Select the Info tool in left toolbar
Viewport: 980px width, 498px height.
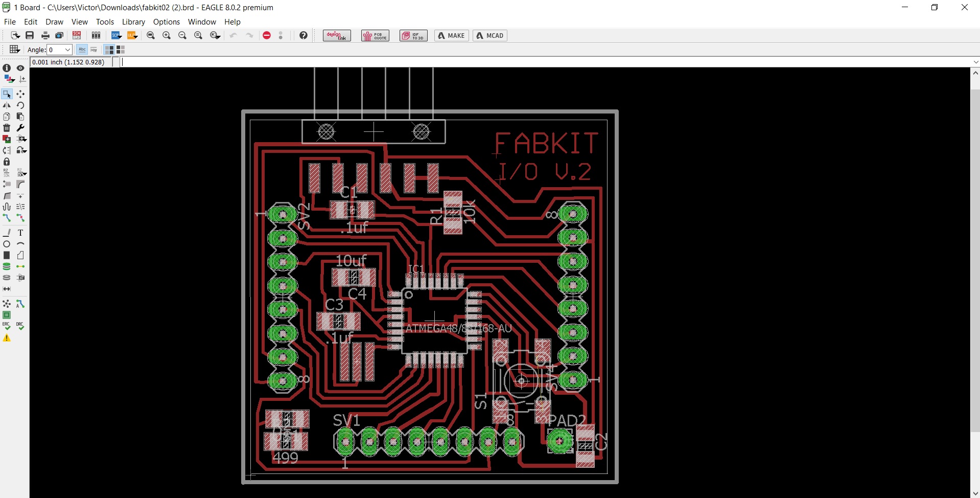pos(7,68)
